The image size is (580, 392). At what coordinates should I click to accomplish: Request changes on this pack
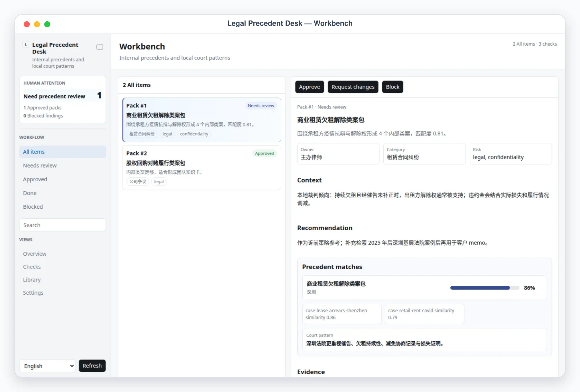coord(353,87)
